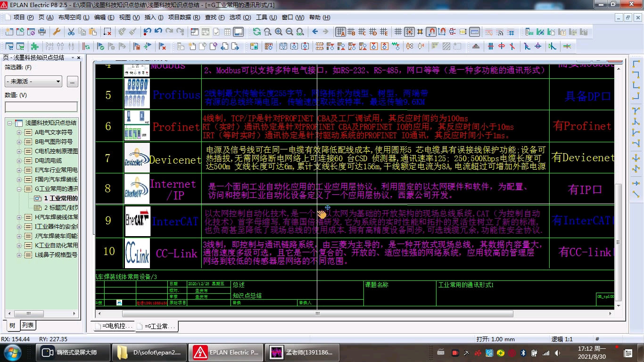Collapse the G工业常用的通讯 tree node
This screenshot has width=644, height=362.
19,189
